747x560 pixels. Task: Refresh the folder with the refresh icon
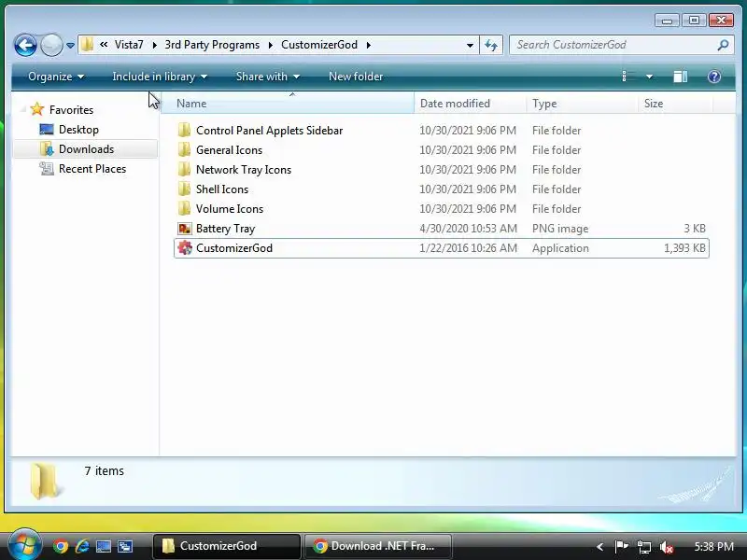(491, 45)
